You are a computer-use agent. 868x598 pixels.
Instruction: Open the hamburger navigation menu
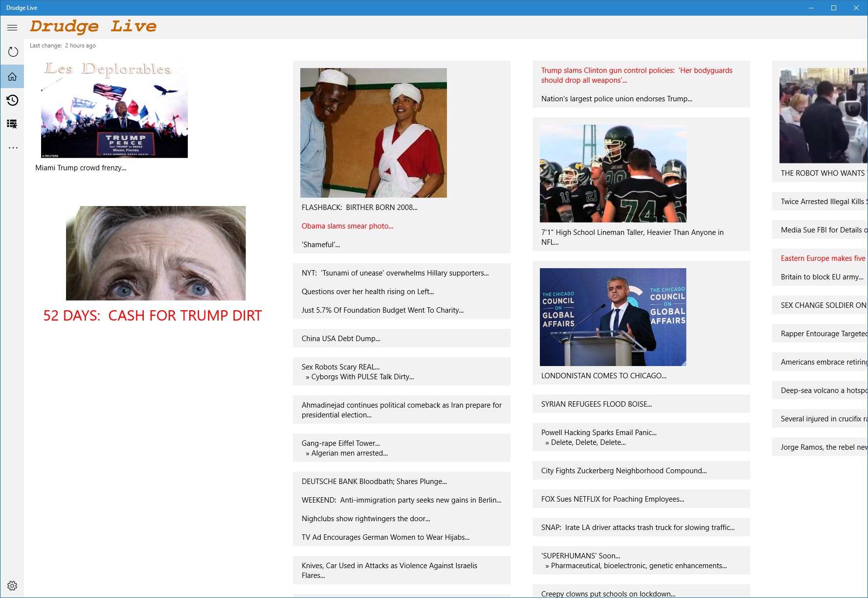click(x=12, y=27)
